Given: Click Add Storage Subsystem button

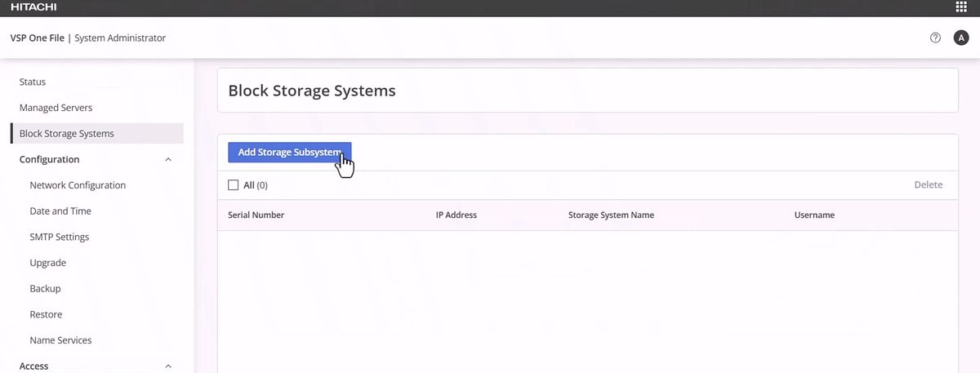Looking at the screenshot, I should point(289,153).
